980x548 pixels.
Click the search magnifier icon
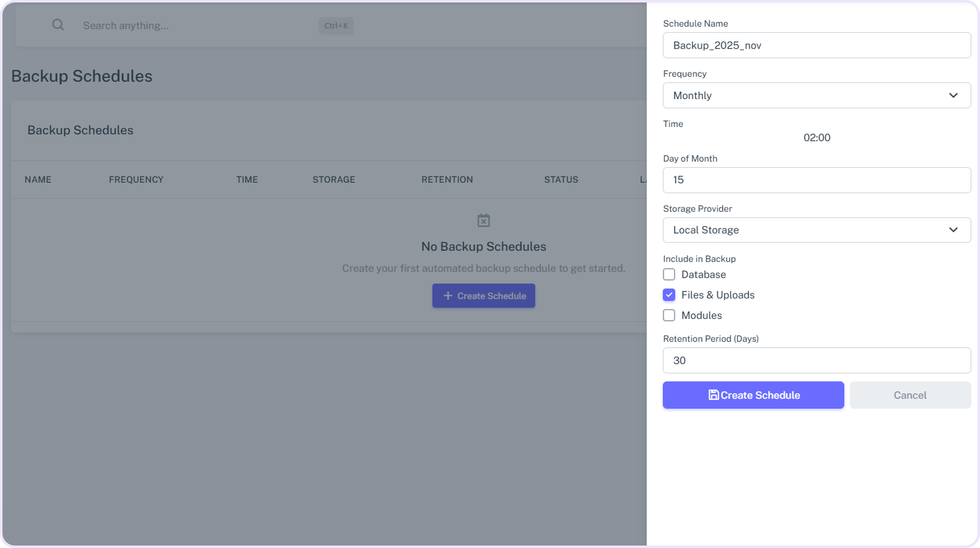coord(58,25)
